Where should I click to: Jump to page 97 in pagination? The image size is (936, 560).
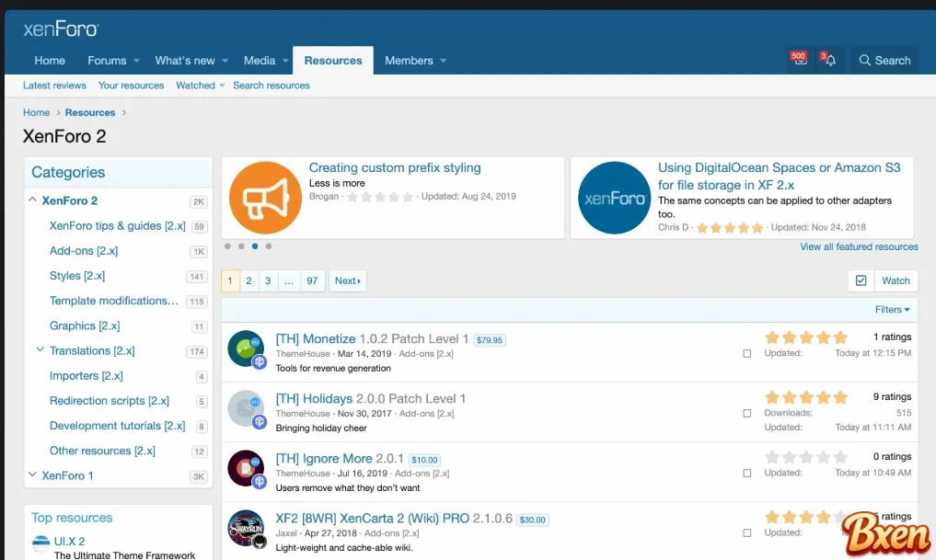310,280
